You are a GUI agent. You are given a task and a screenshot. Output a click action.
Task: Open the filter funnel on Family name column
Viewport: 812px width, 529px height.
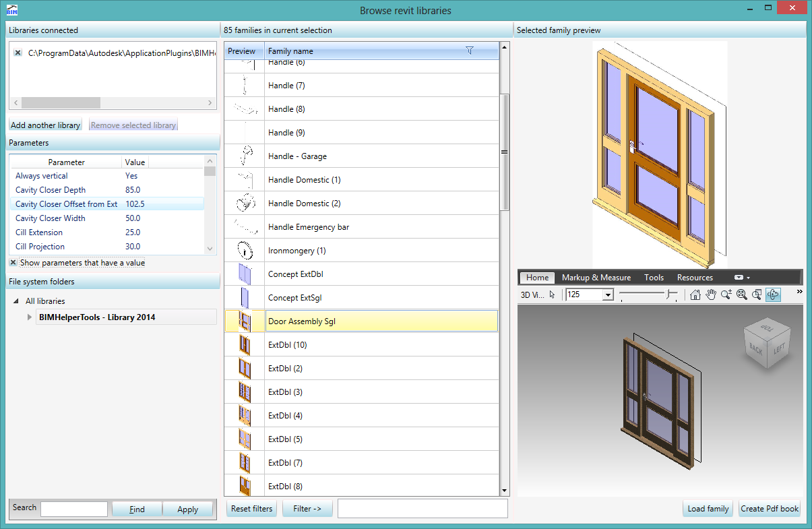tap(470, 51)
